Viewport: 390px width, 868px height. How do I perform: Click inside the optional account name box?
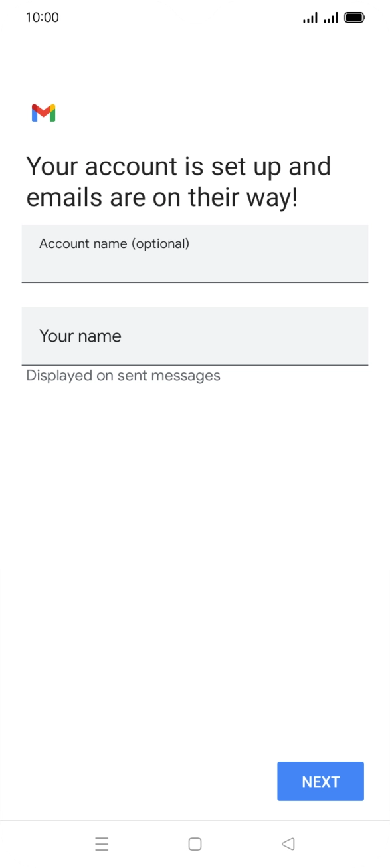click(195, 254)
